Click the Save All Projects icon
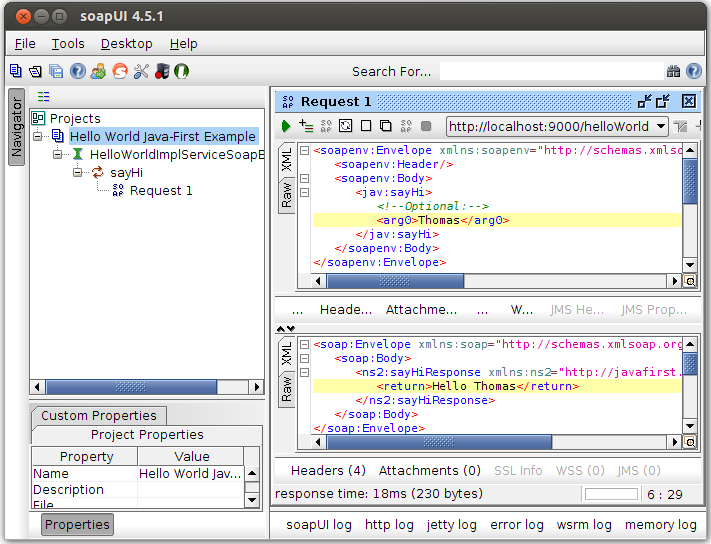The image size is (711, 544). (x=56, y=71)
